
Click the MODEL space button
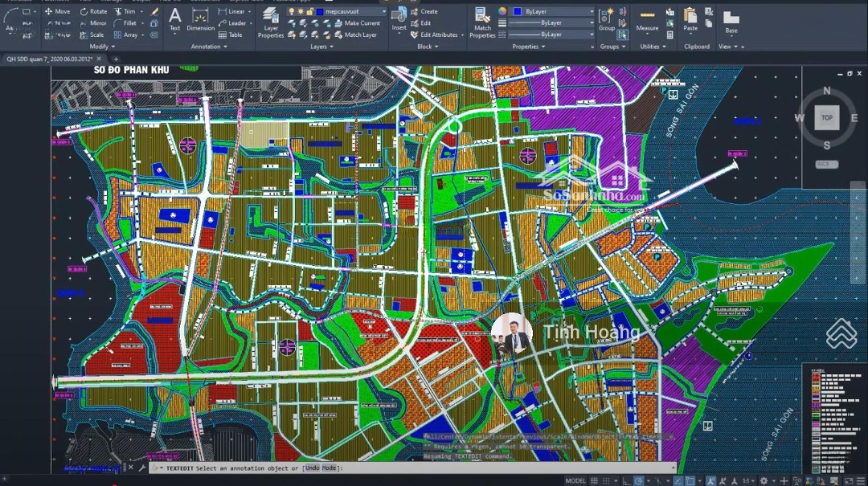pyautogui.click(x=575, y=480)
